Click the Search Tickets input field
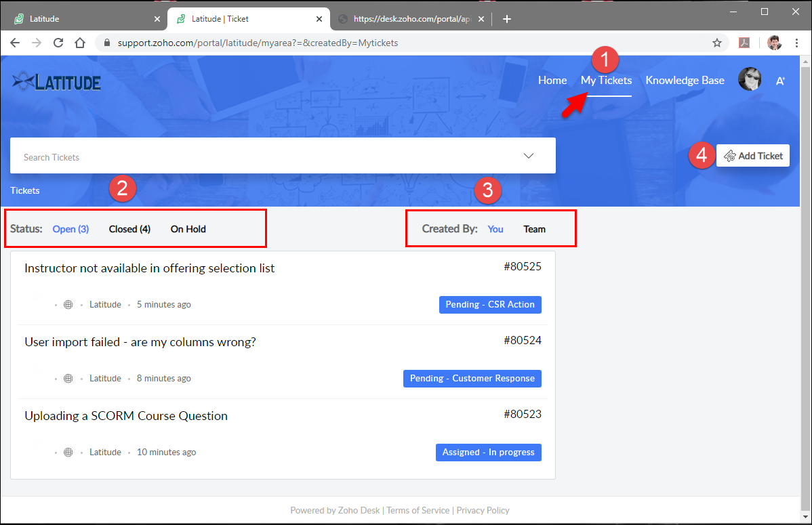This screenshot has height=525, width=812. [x=264, y=156]
